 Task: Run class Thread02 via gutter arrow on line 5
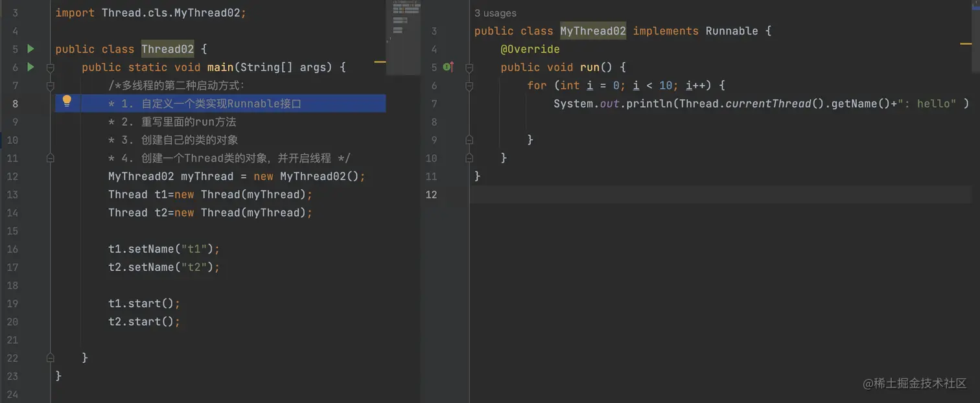point(30,49)
